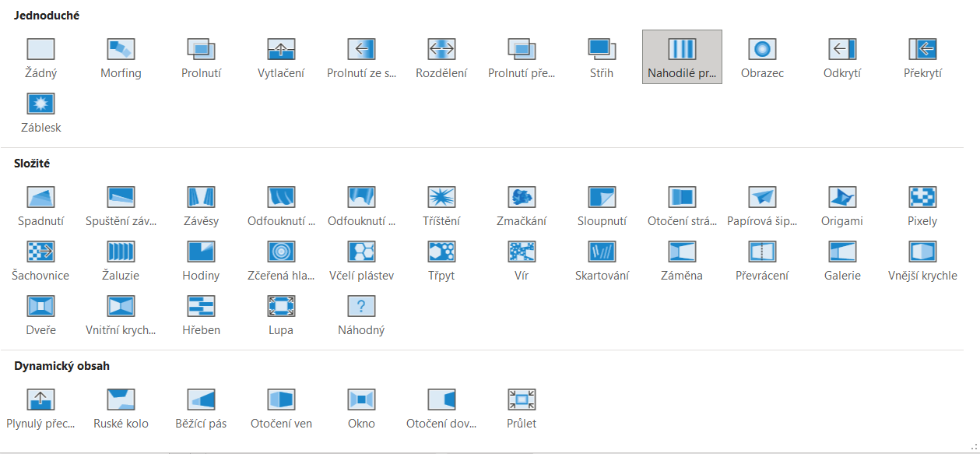Choose the Ruské kolo transition
980x454 pixels.
coord(121,407)
